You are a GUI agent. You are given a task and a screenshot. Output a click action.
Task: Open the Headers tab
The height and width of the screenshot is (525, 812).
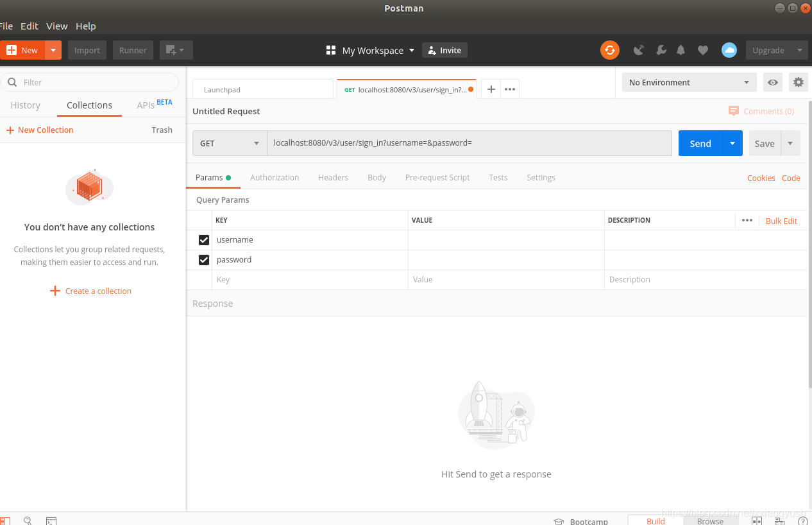pos(333,177)
